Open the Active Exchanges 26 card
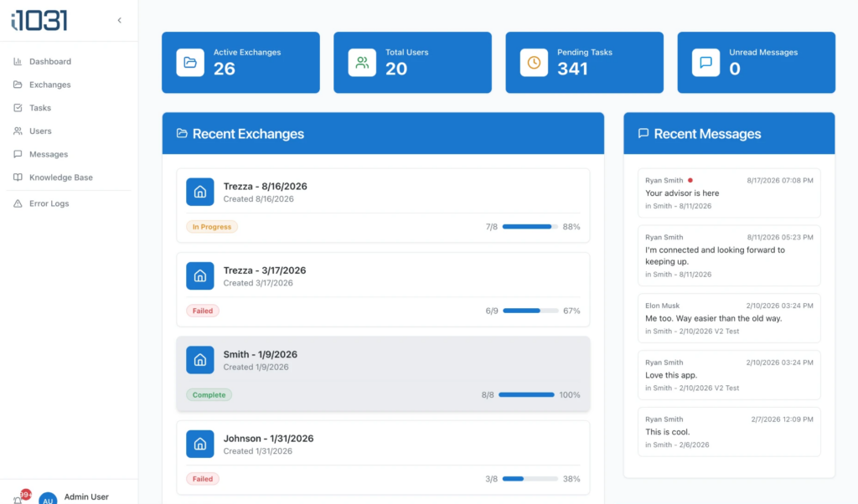The width and height of the screenshot is (858, 504). tap(240, 62)
